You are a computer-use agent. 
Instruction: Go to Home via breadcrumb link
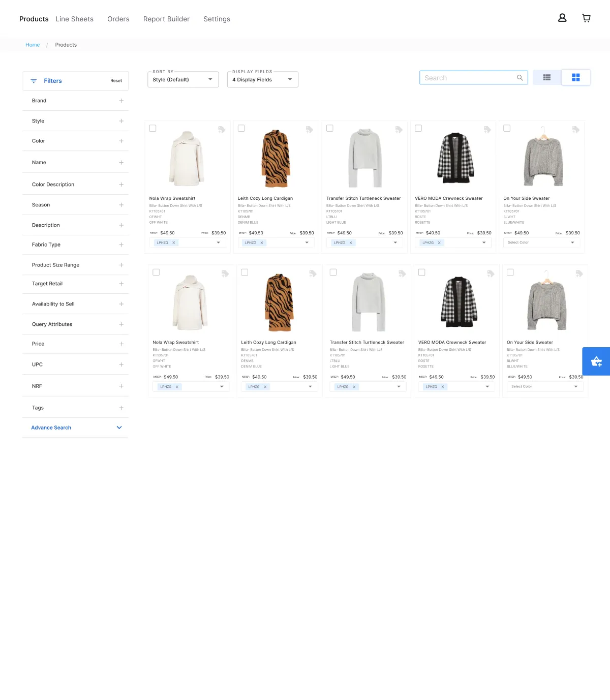33,45
